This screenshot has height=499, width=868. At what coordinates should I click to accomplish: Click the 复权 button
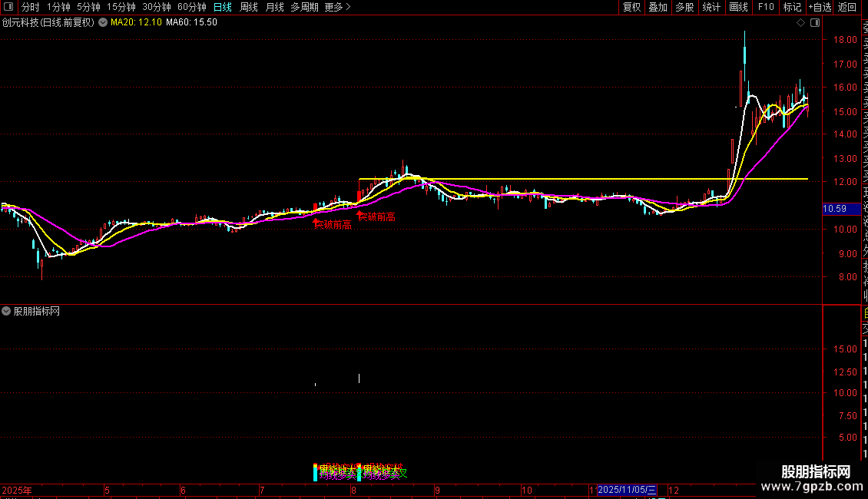click(x=631, y=7)
